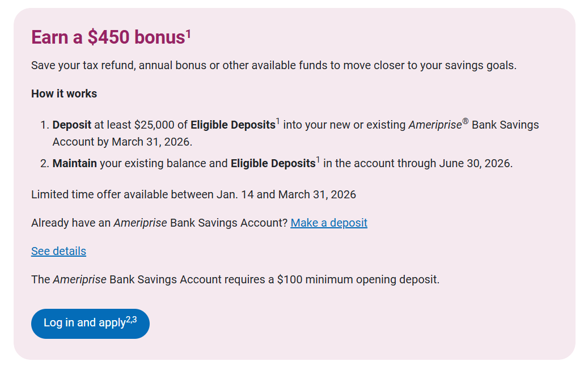Click footnote 1 beside the $450 bonus heading
The width and height of the screenshot is (588, 370).
click(x=188, y=34)
